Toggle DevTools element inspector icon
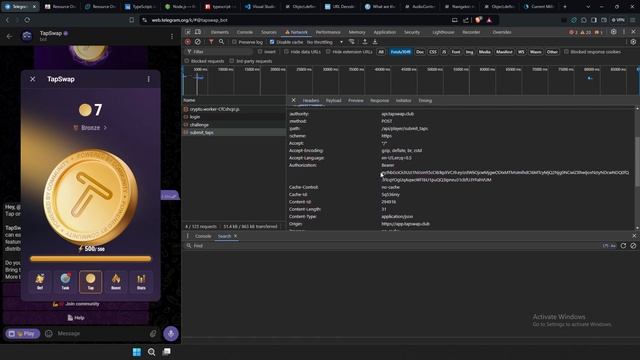This screenshot has height=360, width=640. click(x=188, y=32)
